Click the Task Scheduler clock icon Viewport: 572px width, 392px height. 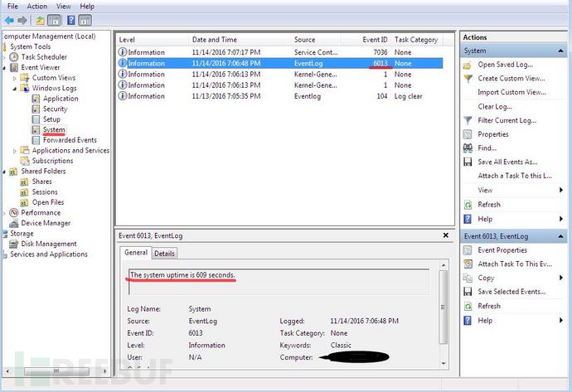click(x=16, y=57)
